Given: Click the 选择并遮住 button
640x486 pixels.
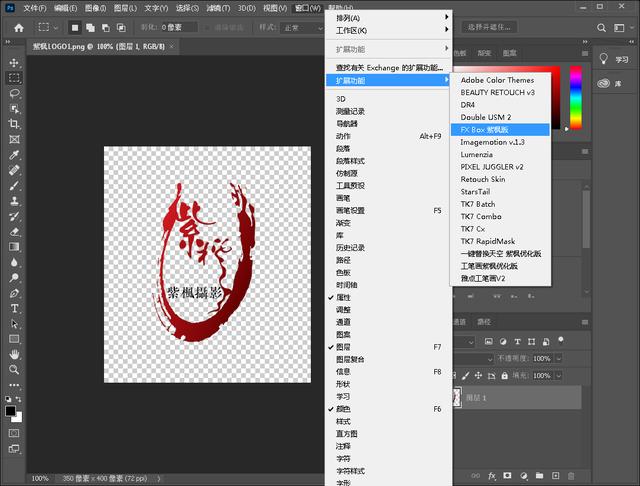Looking at the screenshot, I should point(489,27).
